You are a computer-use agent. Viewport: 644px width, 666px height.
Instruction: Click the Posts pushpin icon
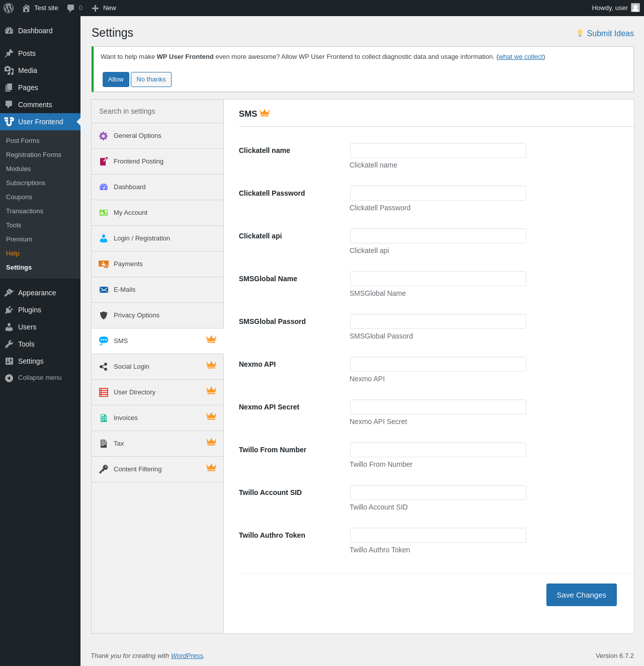(x=9, y=53)
